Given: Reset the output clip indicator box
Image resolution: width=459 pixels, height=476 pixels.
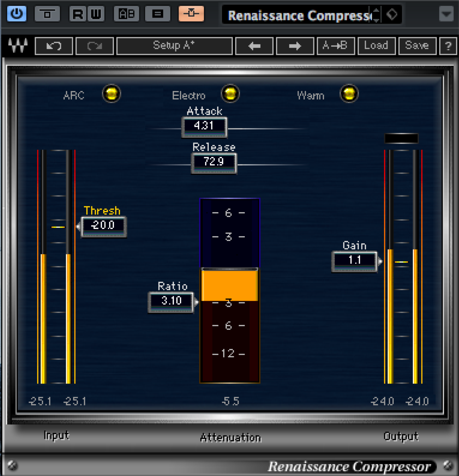Looking at the screenshot, I should 401,138.
